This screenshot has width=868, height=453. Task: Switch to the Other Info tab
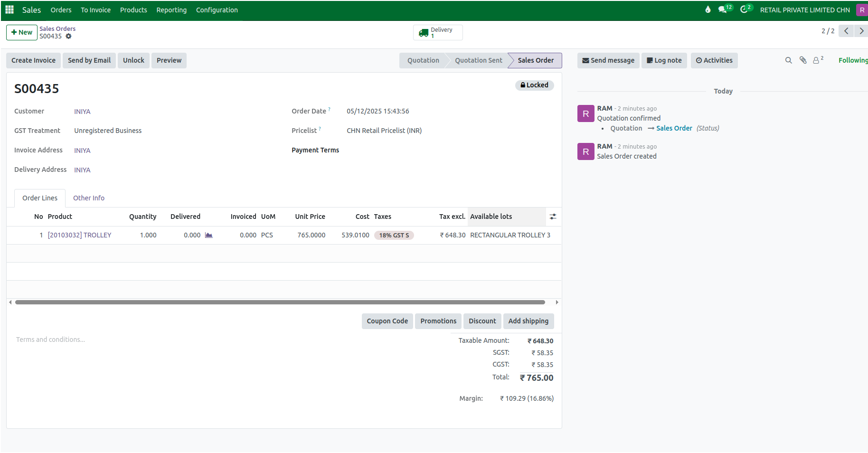click(x=89, y=198)
